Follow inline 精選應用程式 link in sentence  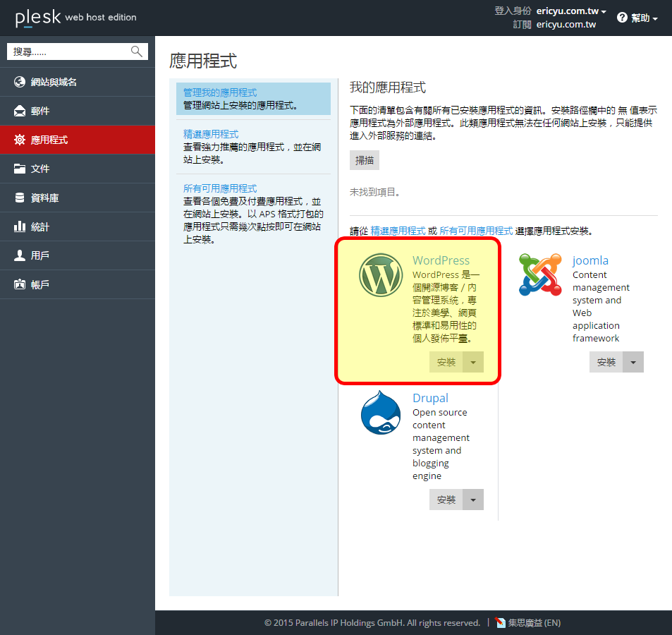[x=398, y=231]
